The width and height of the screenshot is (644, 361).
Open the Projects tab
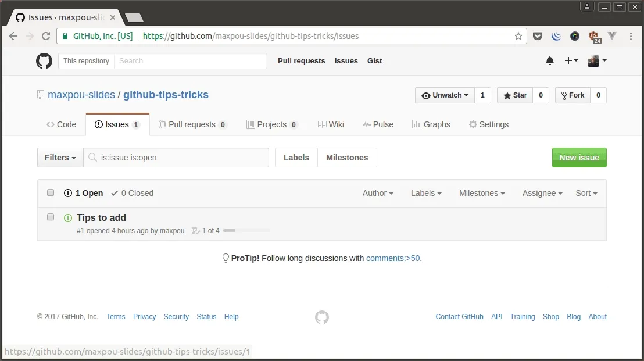[x=272, y=124]
